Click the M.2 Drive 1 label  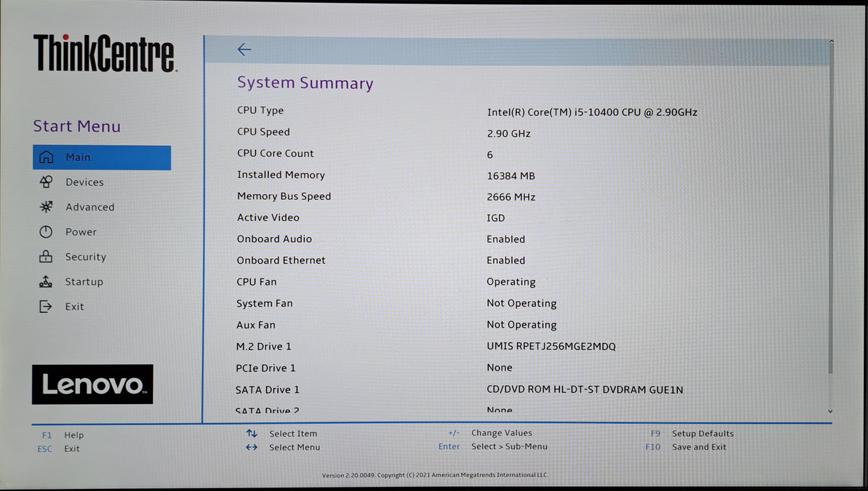coord(264,347)
